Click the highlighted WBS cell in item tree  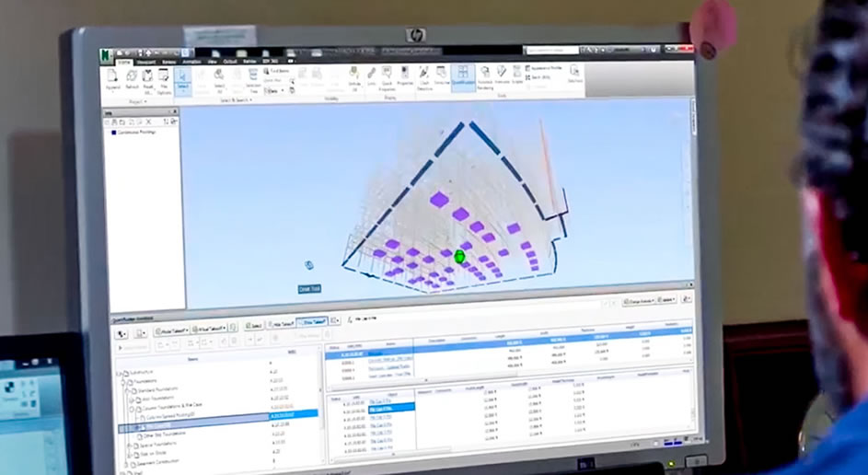click(x=293, y=414)
